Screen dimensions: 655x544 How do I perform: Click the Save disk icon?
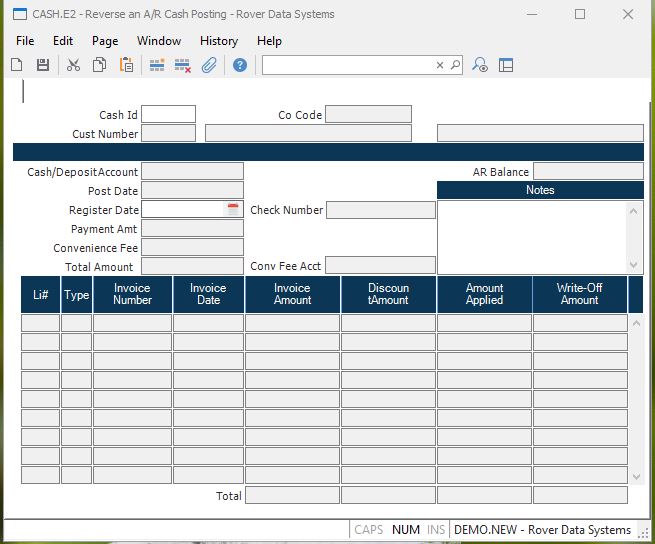[x=43, y=65]
